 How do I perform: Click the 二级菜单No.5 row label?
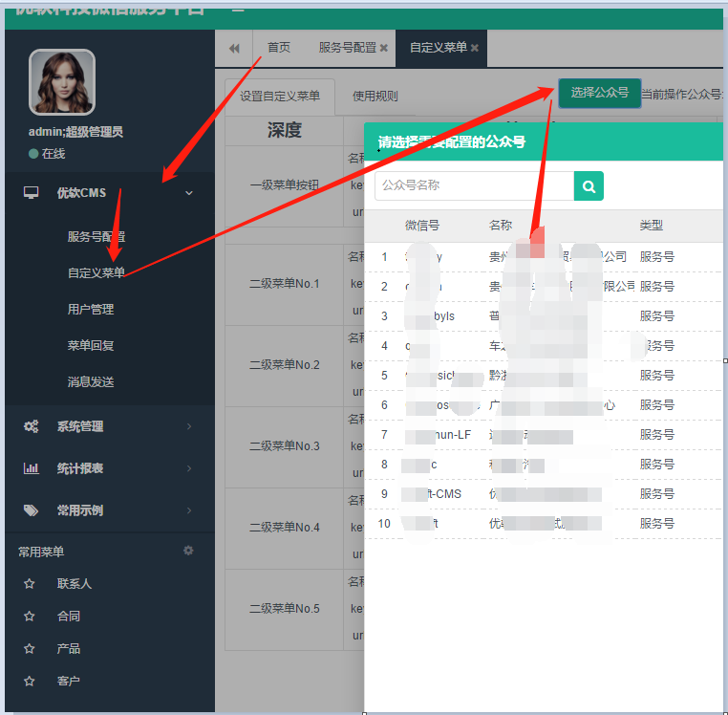(284, 609)
